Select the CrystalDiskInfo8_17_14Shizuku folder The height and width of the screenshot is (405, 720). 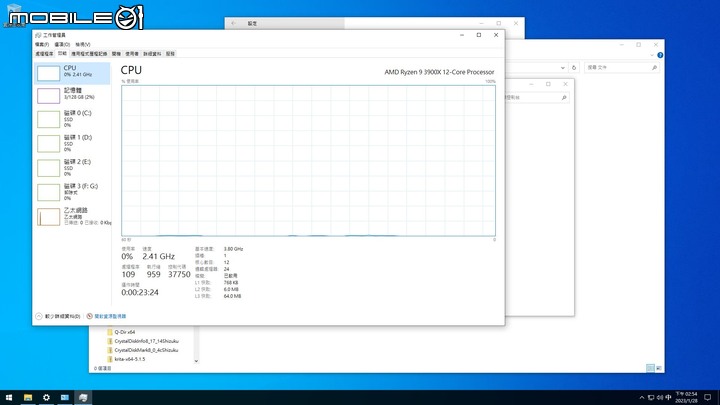pos(143,341)
